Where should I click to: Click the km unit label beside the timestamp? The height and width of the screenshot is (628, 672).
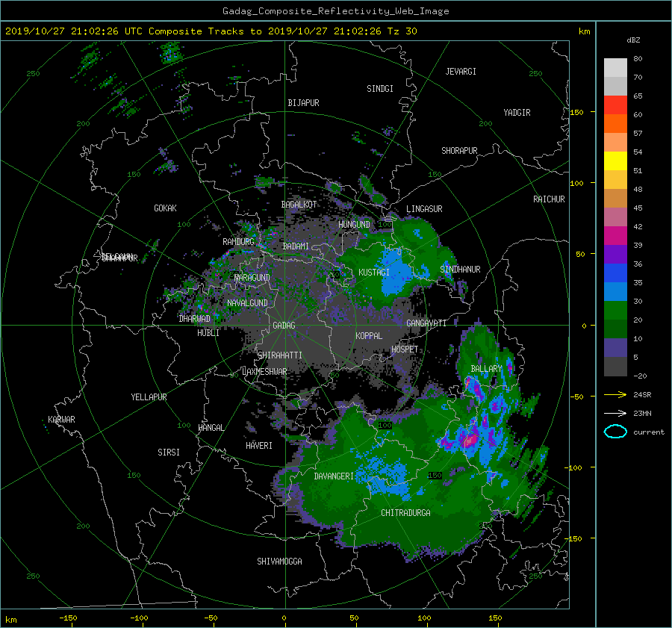point(584,31)
